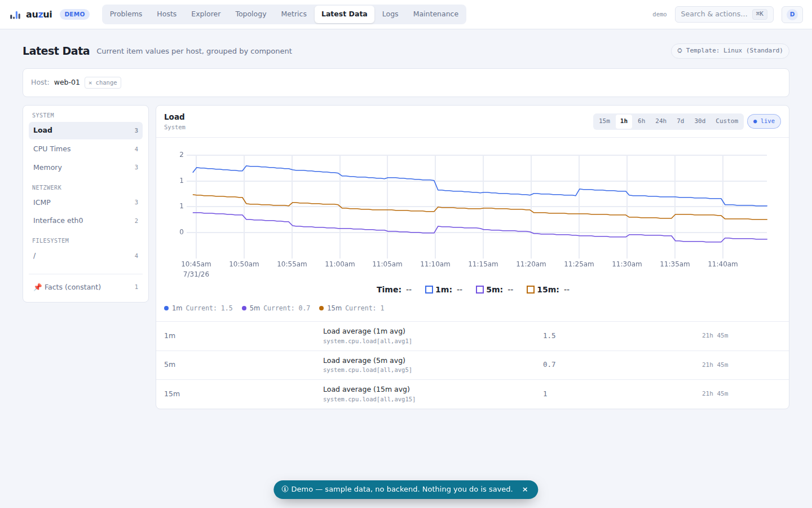The width and height of the screenshot is (812, 508).
Task: Open the Problems tab
Action: click(x=126, y=14)
